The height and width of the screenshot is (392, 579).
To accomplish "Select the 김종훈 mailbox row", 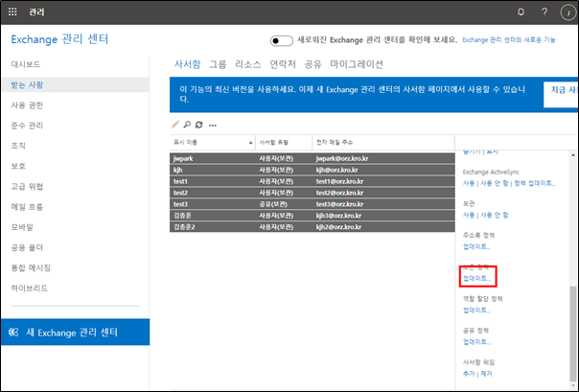I will [x=312, y=216].
